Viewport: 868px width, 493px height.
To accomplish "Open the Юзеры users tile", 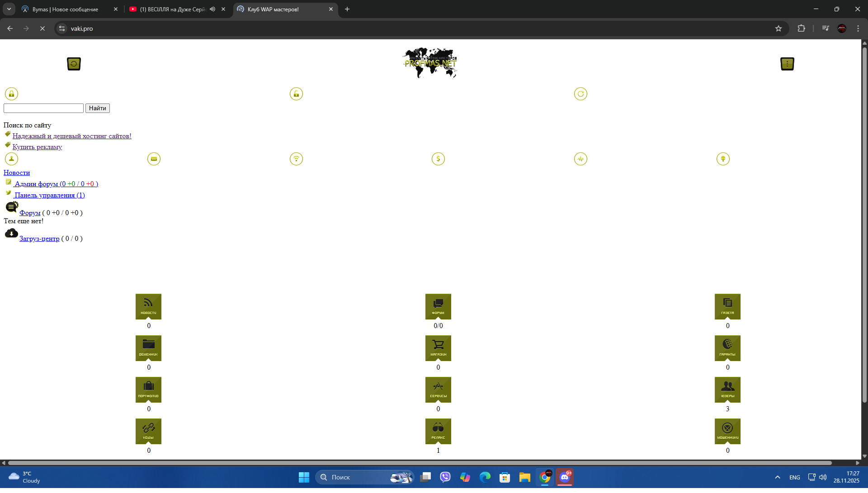I will pos(727,389).
